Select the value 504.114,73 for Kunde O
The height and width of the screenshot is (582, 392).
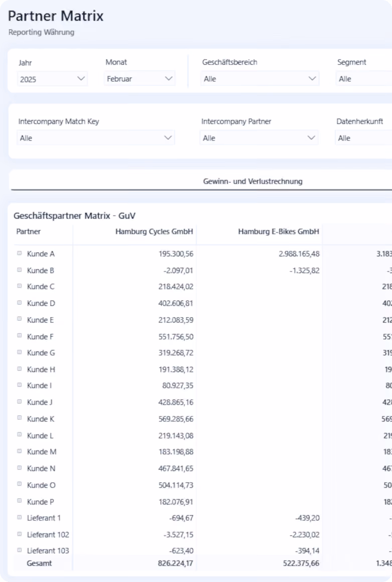click(176, 485)
